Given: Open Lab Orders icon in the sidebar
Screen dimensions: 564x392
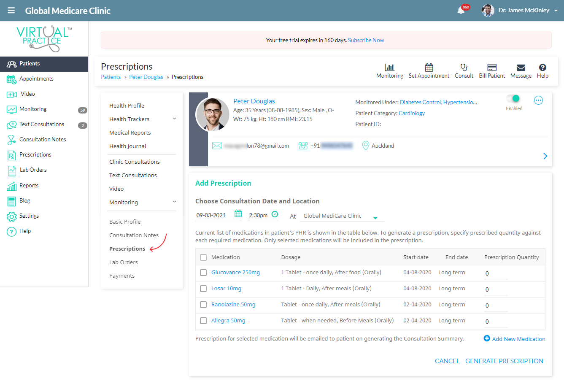Looking at the screenshot, I should click(x=12, y=170).
